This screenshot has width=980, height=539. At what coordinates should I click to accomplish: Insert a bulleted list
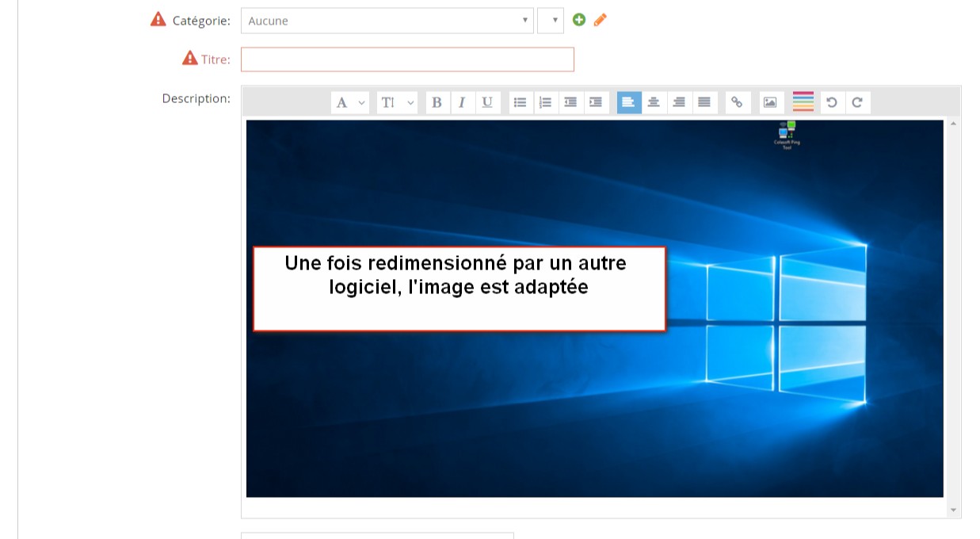521,102
